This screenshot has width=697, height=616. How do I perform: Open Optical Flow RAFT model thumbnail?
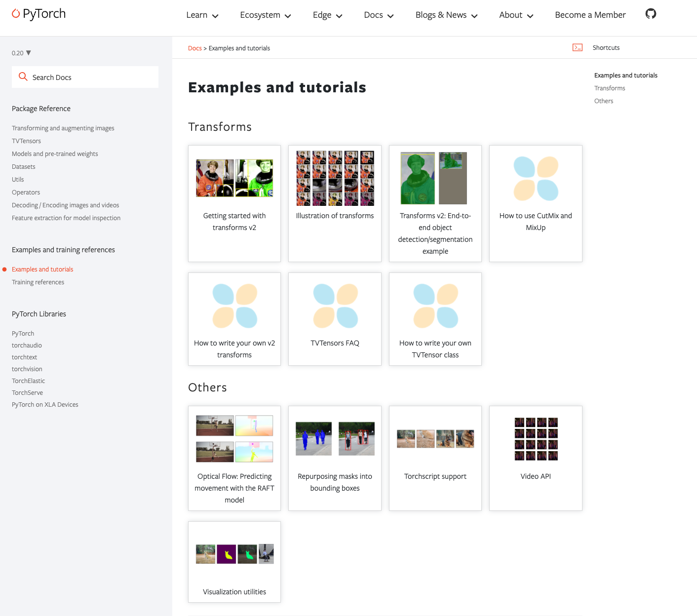[234, 439]
